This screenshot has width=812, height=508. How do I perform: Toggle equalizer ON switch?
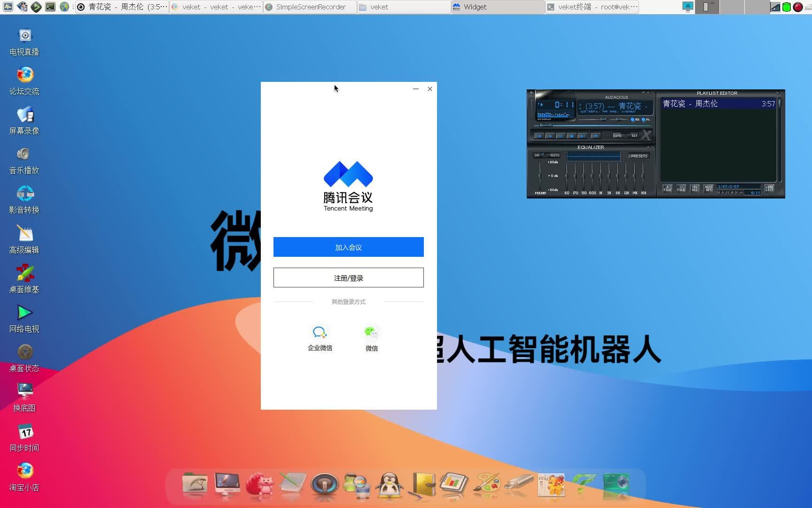539,155
